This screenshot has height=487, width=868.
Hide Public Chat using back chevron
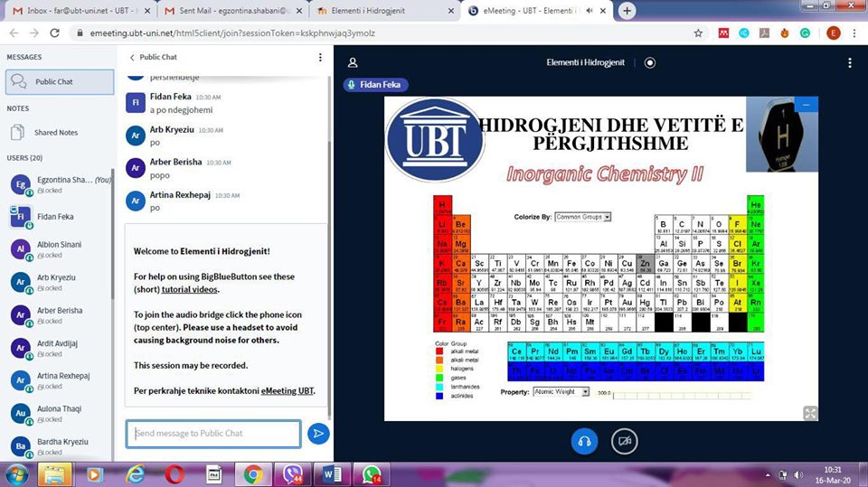[x=132, y=57]
